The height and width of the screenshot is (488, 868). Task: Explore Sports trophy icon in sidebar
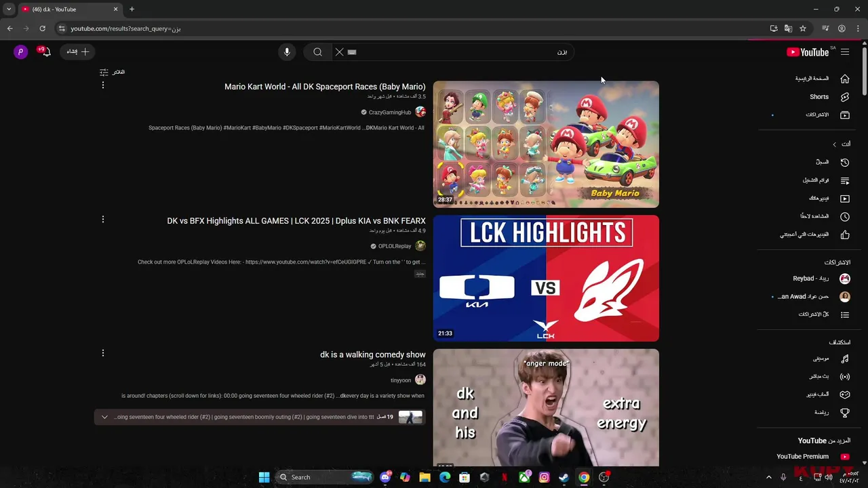[x=845, y=413]
